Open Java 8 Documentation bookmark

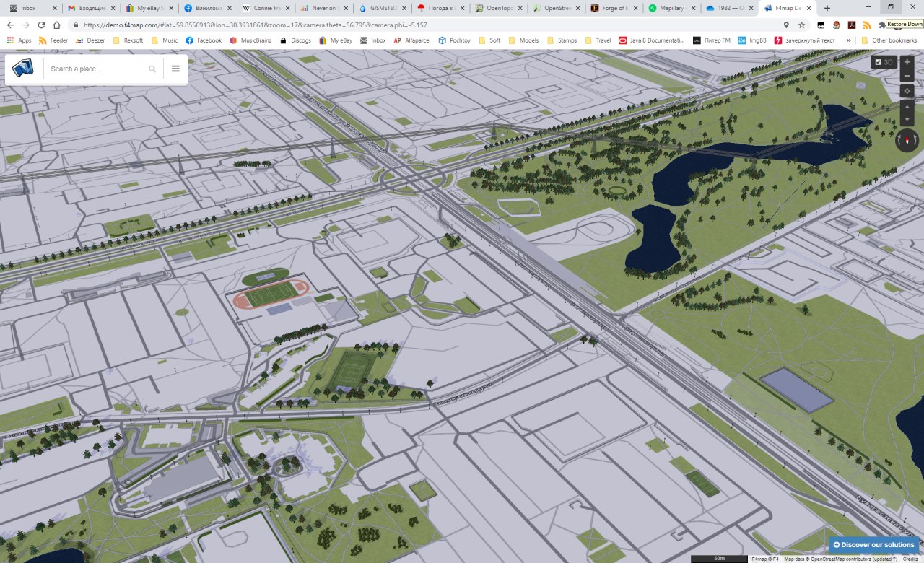coord(652,40)
